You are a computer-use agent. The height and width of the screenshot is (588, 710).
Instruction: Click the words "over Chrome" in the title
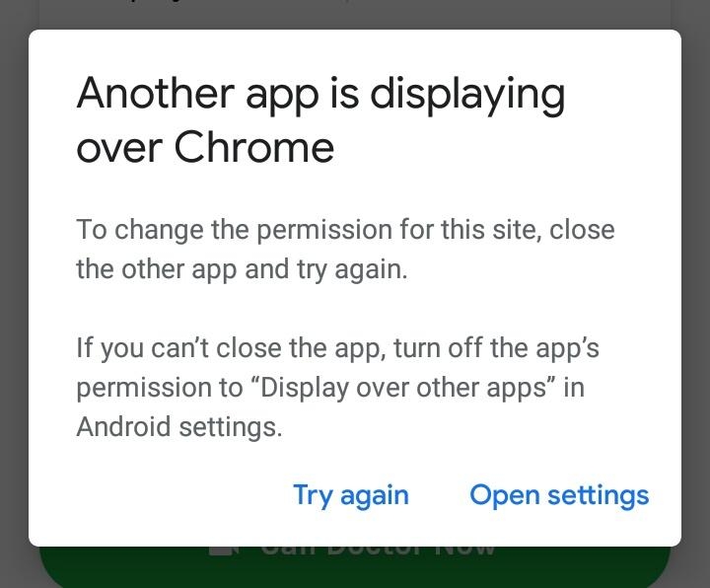(205, 147)
